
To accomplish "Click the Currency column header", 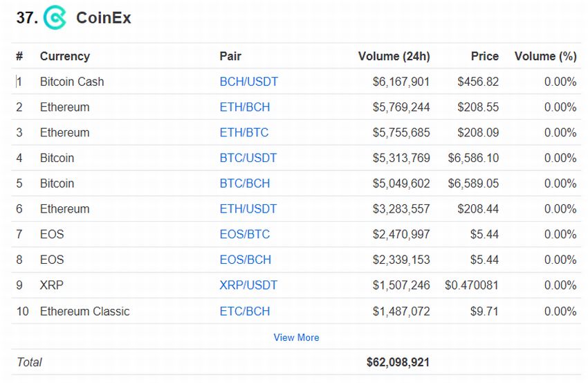I will pyautogui.click(x=65, y=56).
